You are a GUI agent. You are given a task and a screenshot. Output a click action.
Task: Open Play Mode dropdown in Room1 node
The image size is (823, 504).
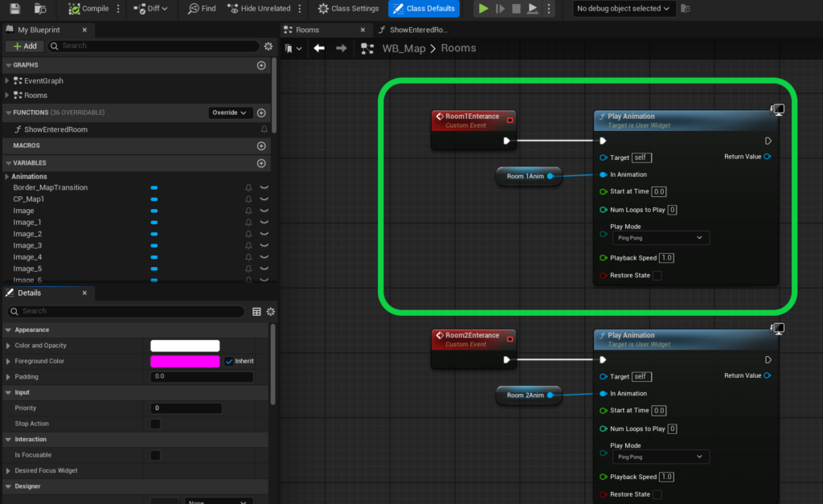(659, 238)
